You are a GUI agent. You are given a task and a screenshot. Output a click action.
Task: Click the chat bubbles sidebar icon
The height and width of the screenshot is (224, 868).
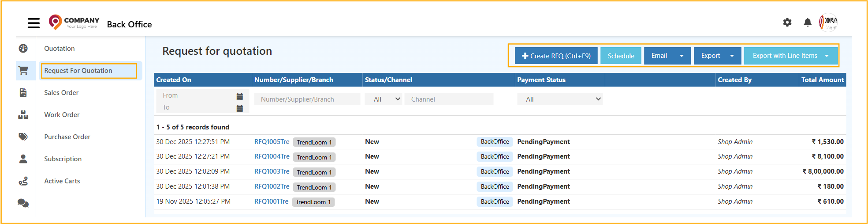(23, 203)
